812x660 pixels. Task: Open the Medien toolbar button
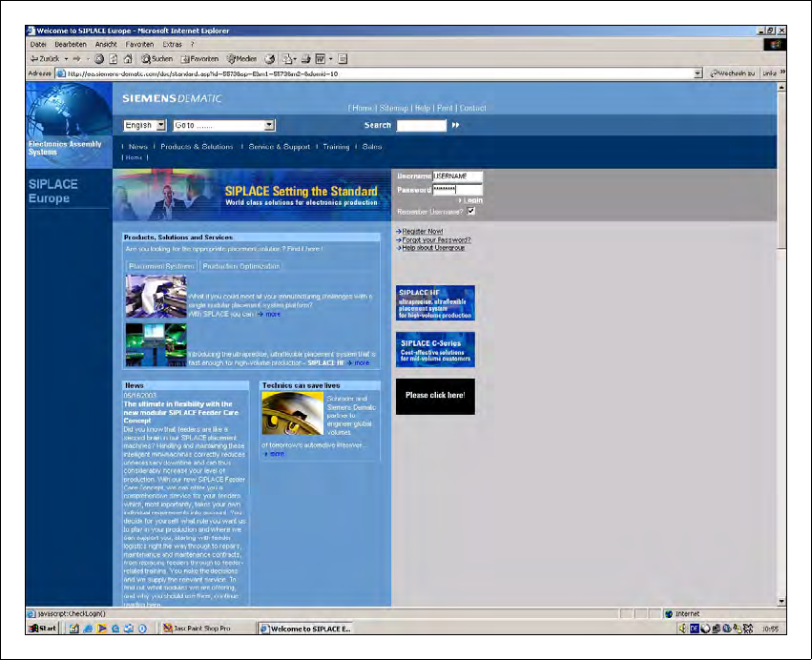click(x=241, y=59)
